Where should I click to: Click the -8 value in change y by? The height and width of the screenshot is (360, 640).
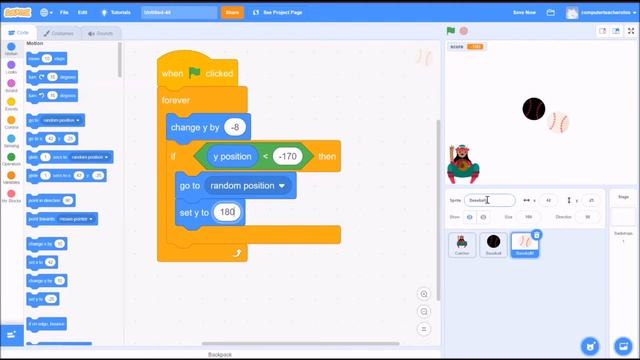235,127
